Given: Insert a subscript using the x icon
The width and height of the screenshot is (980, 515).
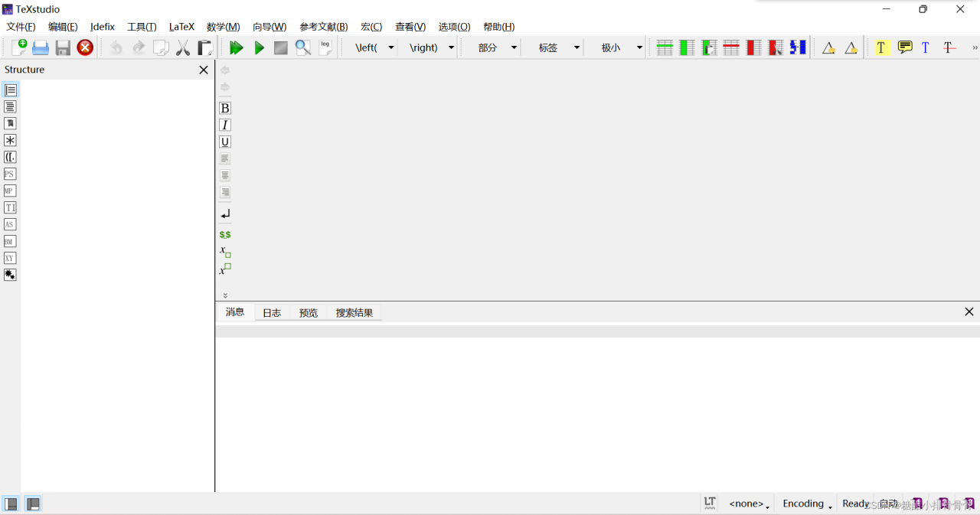Looking at the screenshot, I should coord(224,251).
